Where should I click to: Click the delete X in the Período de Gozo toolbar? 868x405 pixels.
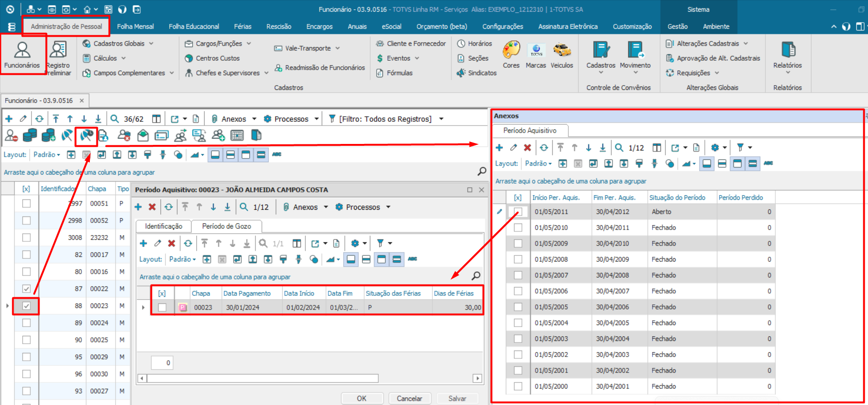(172, 243)
